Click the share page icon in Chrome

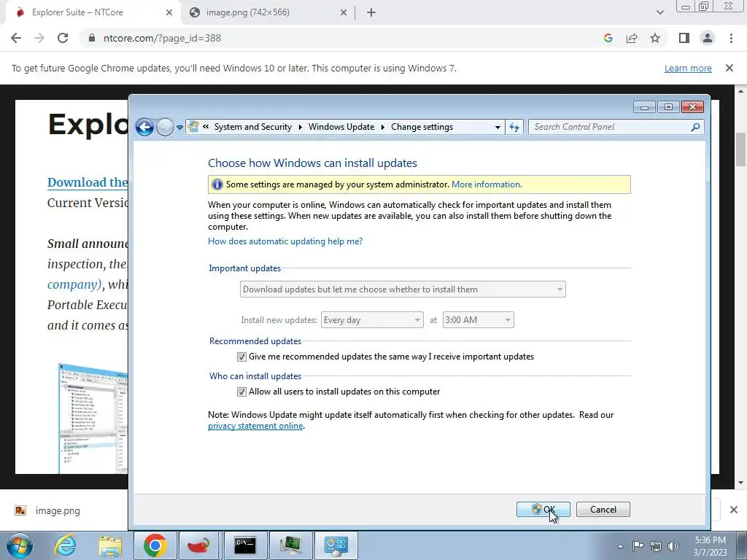[632, 38]
